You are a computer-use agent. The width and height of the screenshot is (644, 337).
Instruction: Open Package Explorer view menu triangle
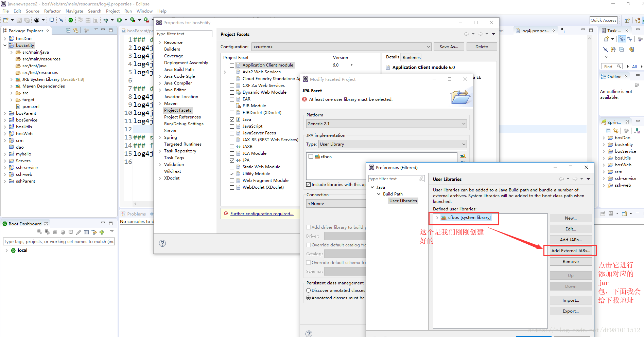pyautogui.click(x=96, y=30)
